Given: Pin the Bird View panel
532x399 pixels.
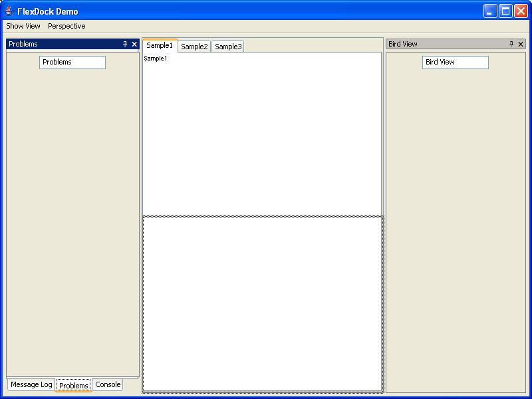Looking at the screenshot, I should (x=511, y=44).
